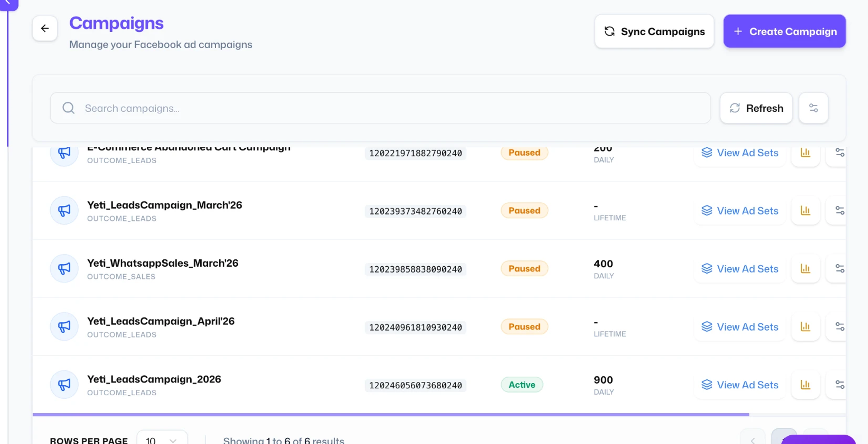The width and height of the screenshot is (868, 444).
Task: Open analytics chart for Yeti_LeadsCampaign_March'26
Action: (806, 211)
